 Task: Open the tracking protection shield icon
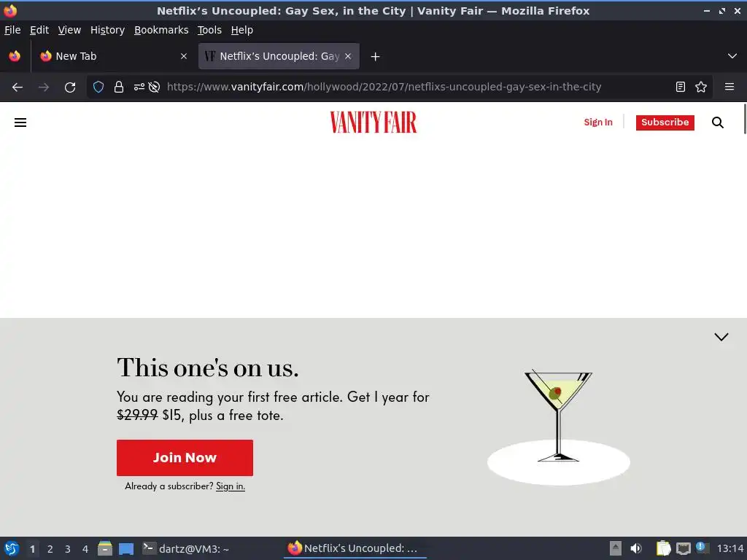[x=98, y=87]
